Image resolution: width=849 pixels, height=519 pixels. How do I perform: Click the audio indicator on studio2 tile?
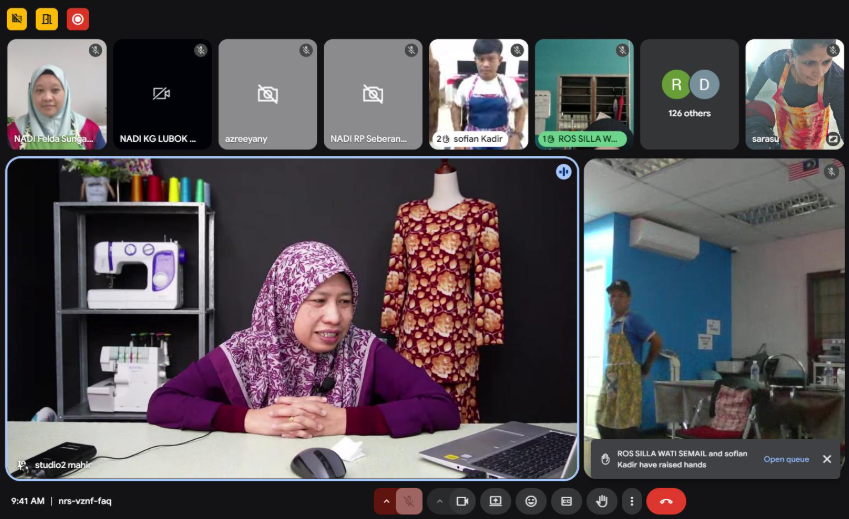coord(564,172)
